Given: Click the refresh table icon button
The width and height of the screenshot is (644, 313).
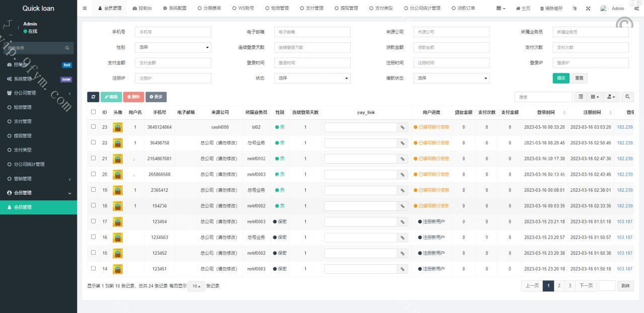Looking at the screenshot, I should click(x=93, y=97).
